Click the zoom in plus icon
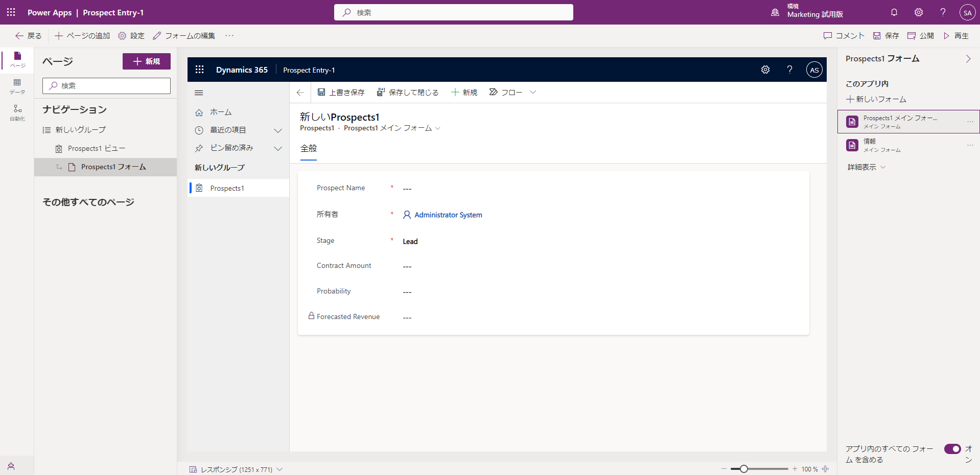Viewport: 980px width, 475px height. [795, 469]
